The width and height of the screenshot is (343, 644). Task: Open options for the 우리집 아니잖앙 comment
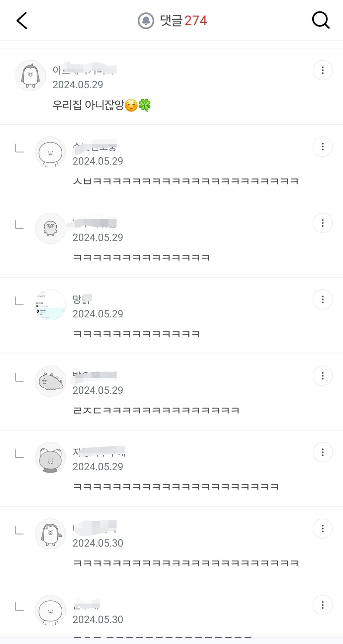click(x=323, y=70)
